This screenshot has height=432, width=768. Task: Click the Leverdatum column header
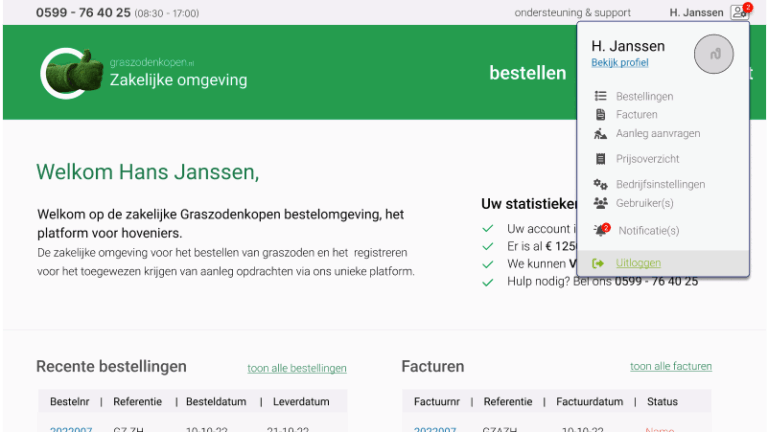301,402
